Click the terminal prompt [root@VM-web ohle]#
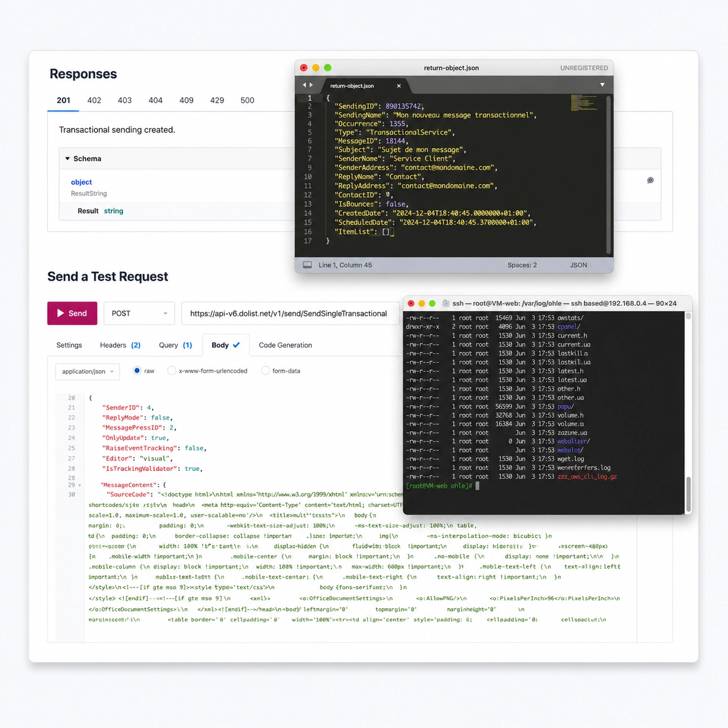Image resolution: width=728 pixels, height=728 pixels. [x=439, y=485]
